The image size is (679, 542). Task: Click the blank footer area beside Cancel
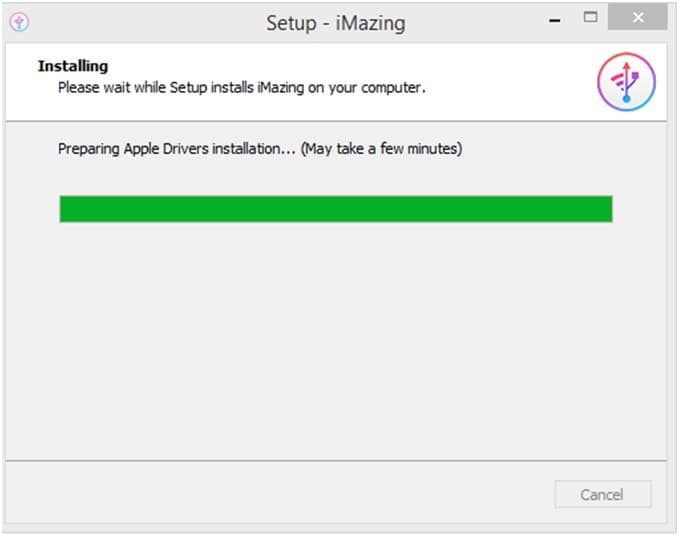tap(277, 494)
